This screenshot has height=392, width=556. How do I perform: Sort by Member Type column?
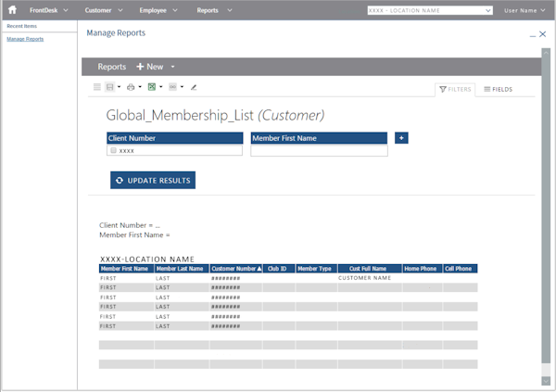point(317,269)
